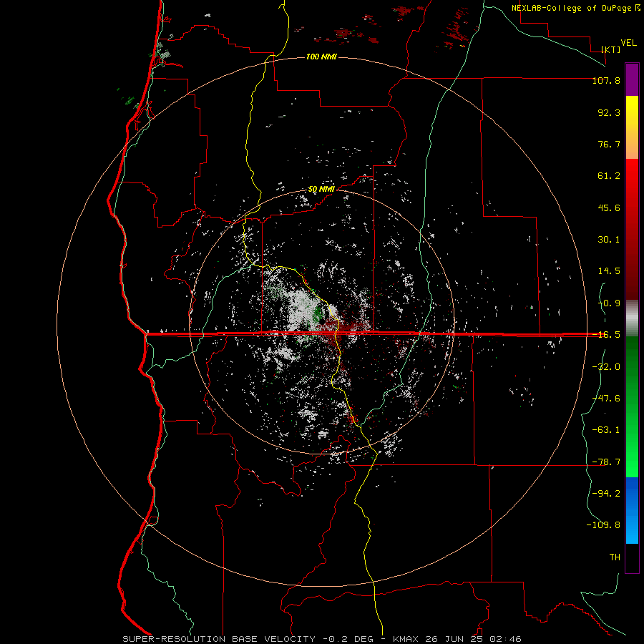Select the 107.8 velocity scale value

click(606, 80)
